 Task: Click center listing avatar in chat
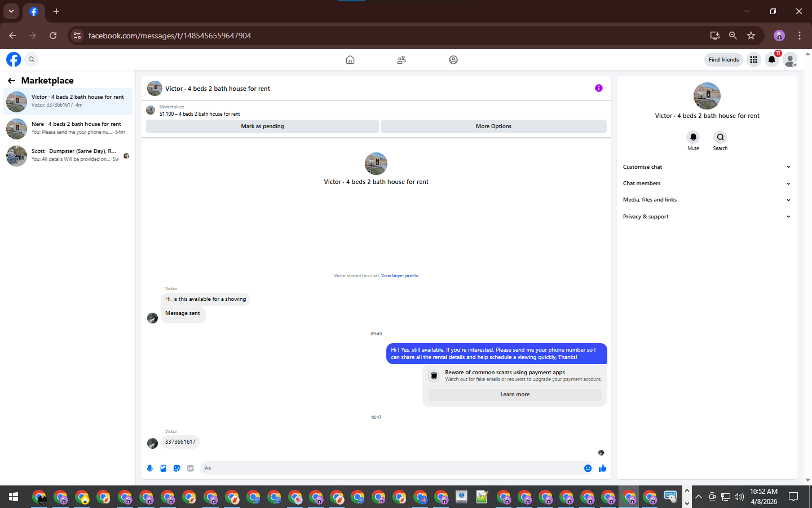pyautogui.click(x=376, y=164)
